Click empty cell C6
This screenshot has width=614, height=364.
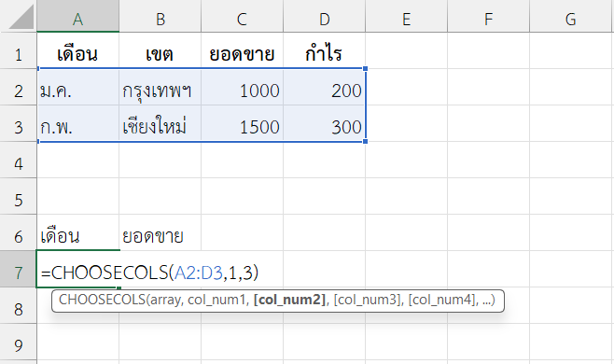[x=242, y=232]
